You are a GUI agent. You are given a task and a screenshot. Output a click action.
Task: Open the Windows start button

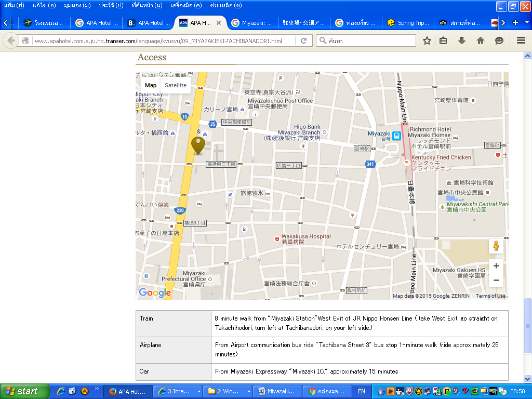click(25, 391)
